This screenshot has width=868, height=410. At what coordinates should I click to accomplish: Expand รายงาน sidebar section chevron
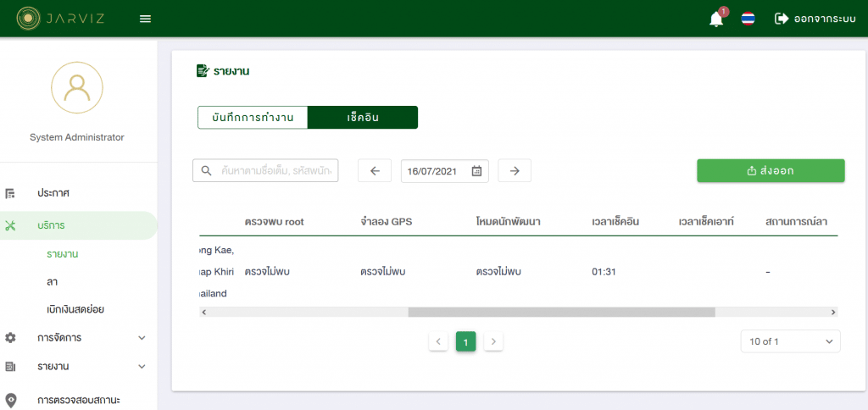pos(142,367)
